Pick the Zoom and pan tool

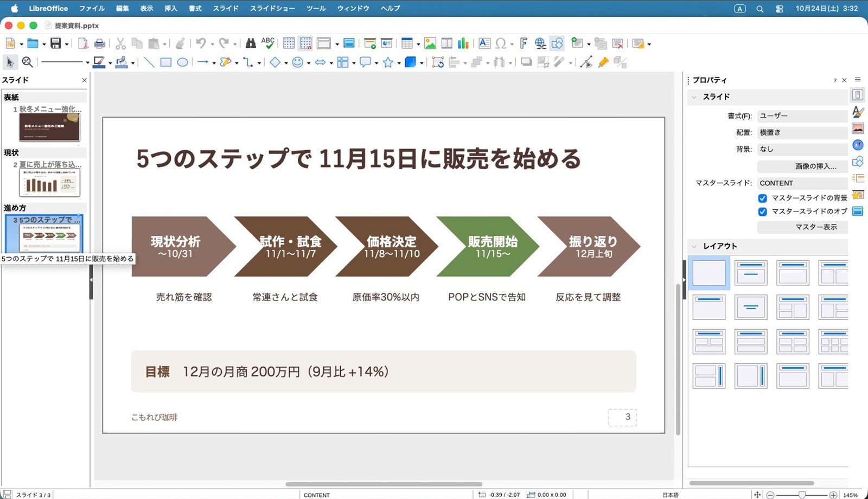27,62
